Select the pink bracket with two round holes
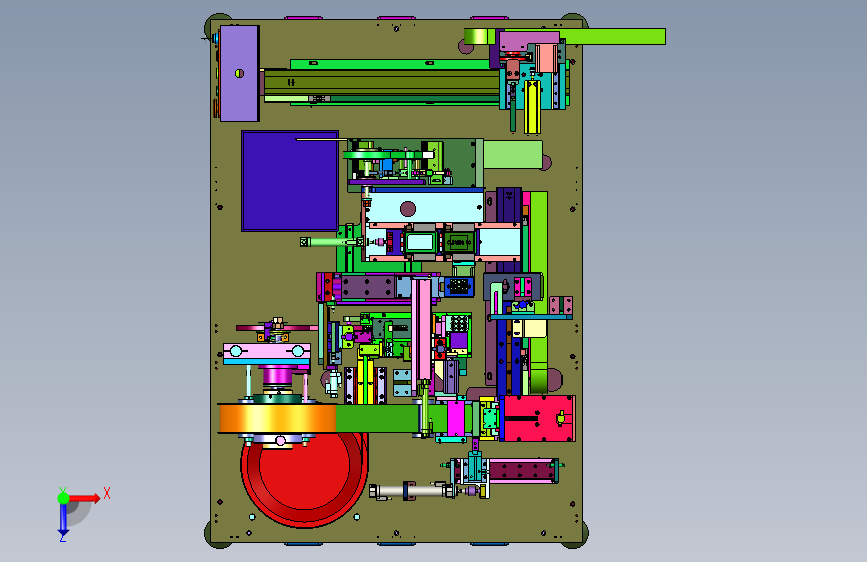This screenshot has height=562, width=867. [267, 351]
